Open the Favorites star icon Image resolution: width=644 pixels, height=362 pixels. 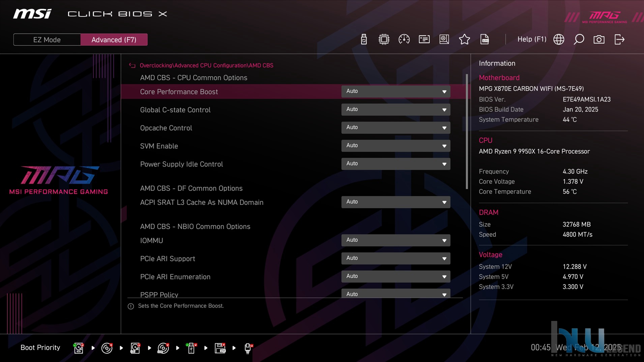464,39
